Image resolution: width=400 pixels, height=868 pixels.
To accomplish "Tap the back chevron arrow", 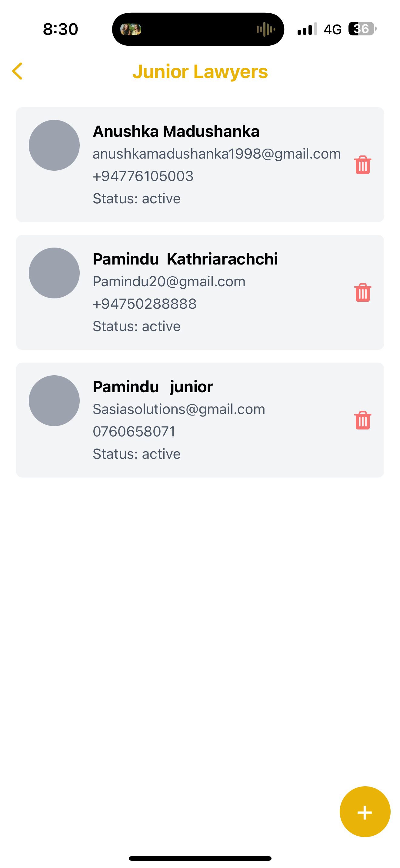I will click(x=17, y=71).
